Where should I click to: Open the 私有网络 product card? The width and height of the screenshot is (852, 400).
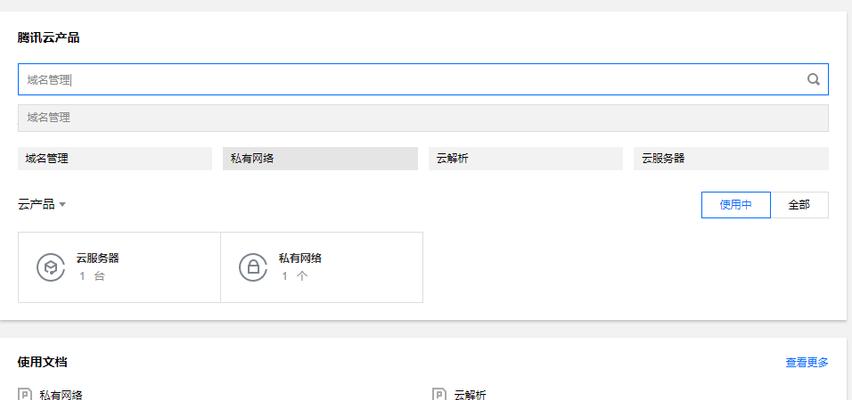(x=322, y=267)
